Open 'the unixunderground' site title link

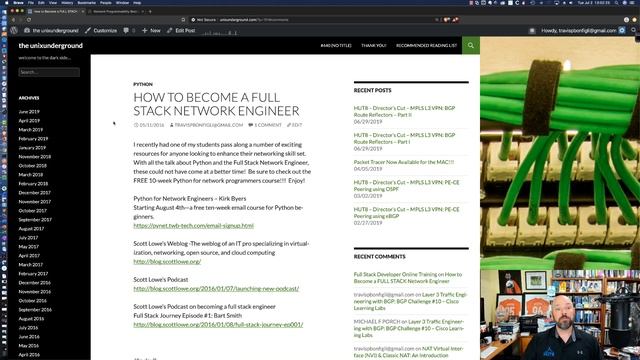[x=51, y=45]
